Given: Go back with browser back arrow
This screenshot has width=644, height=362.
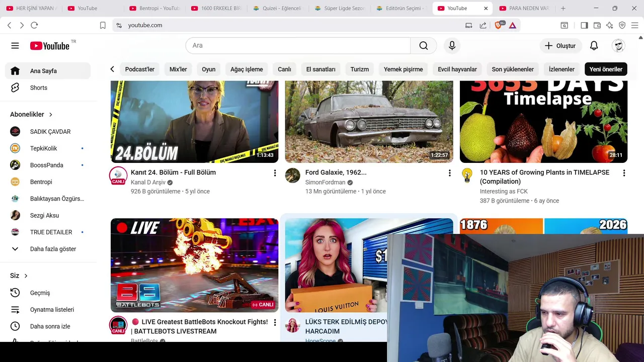Looking at the screenshot, I should tap(9, 25).
